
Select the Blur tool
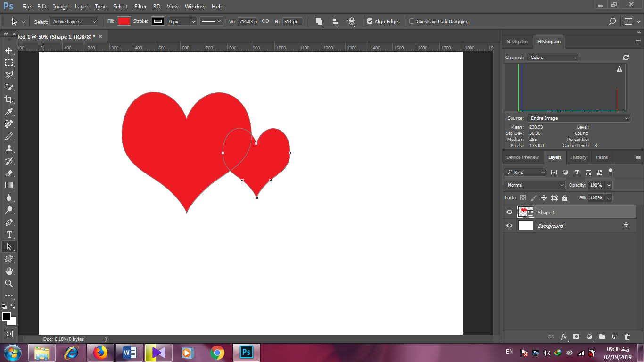click(x=8, y=197)
